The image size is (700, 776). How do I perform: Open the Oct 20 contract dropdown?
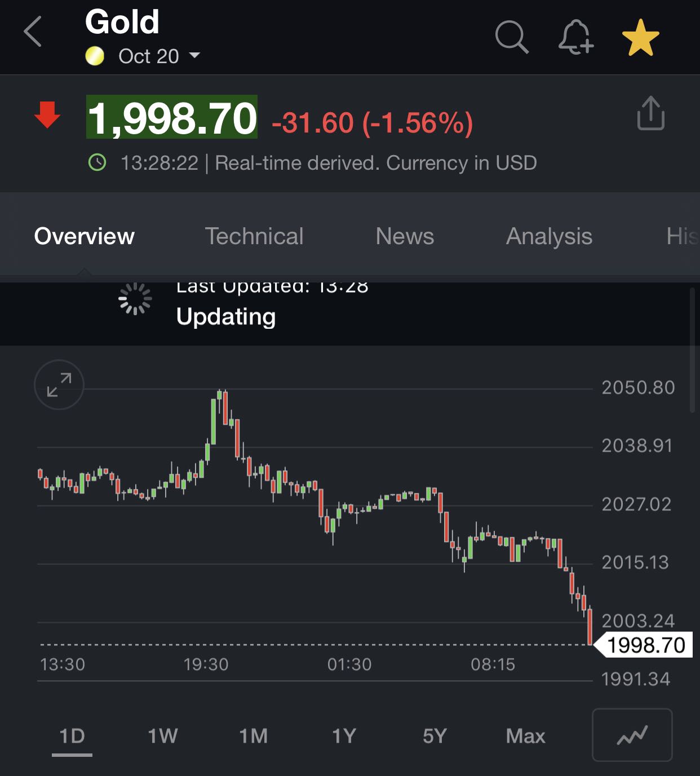159,56
